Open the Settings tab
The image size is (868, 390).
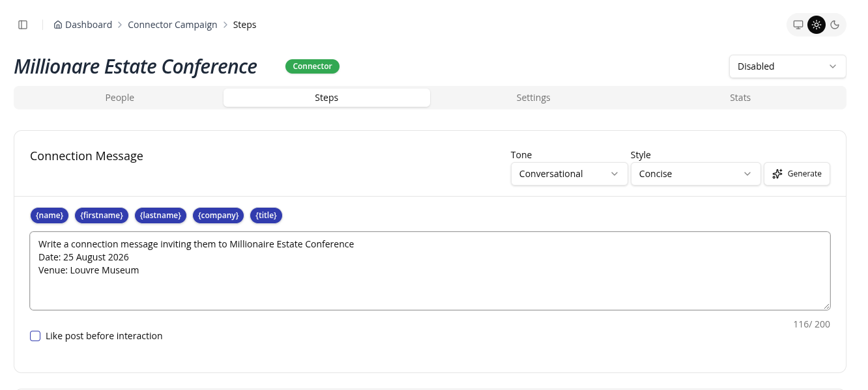533,98
